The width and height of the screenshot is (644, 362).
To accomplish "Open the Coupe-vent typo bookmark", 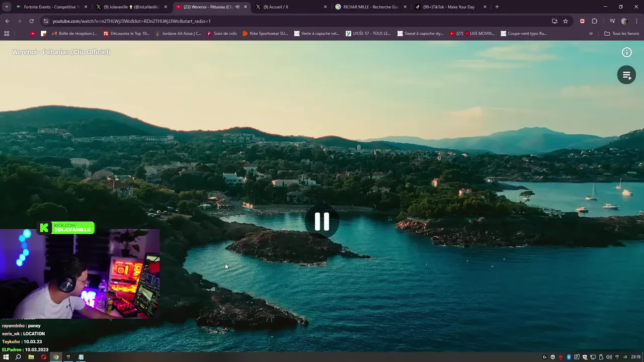I will (524, 34).
